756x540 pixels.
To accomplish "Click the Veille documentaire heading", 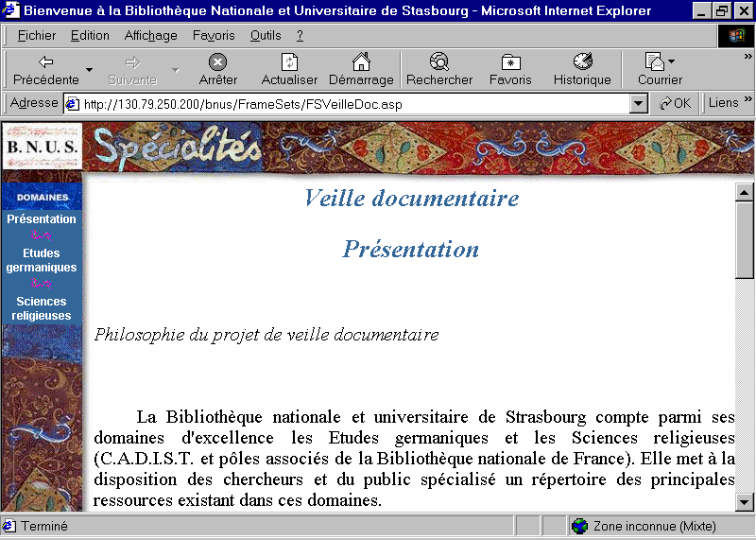I will [x=411, y=198].
